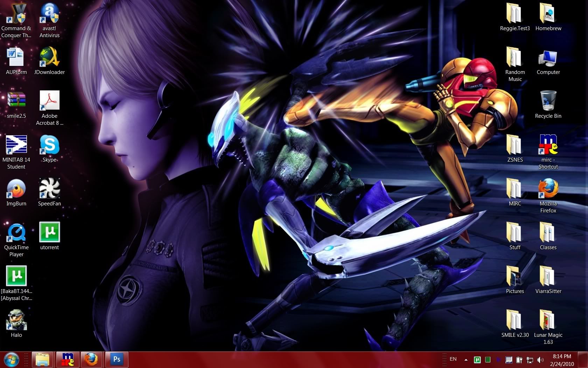Click the Halo game shortcut
Image resolution: width=588 pixels, height=368 pixels.
point(16,320)
